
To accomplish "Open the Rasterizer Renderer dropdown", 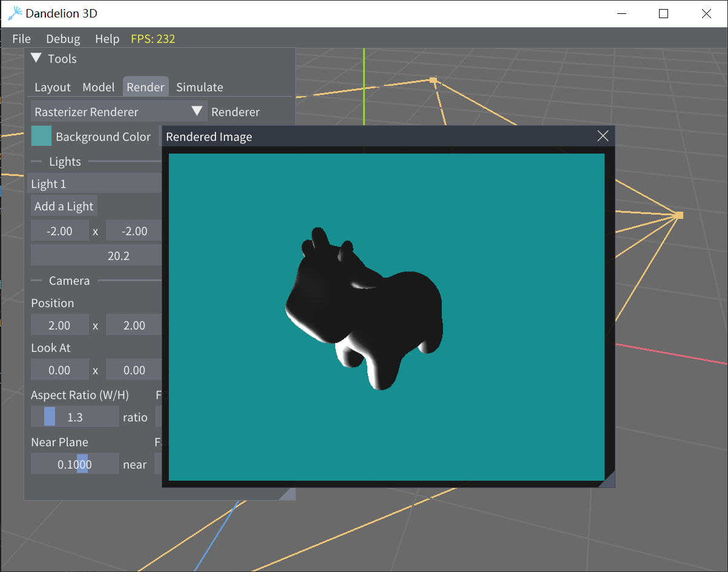I will click(119, 112).
